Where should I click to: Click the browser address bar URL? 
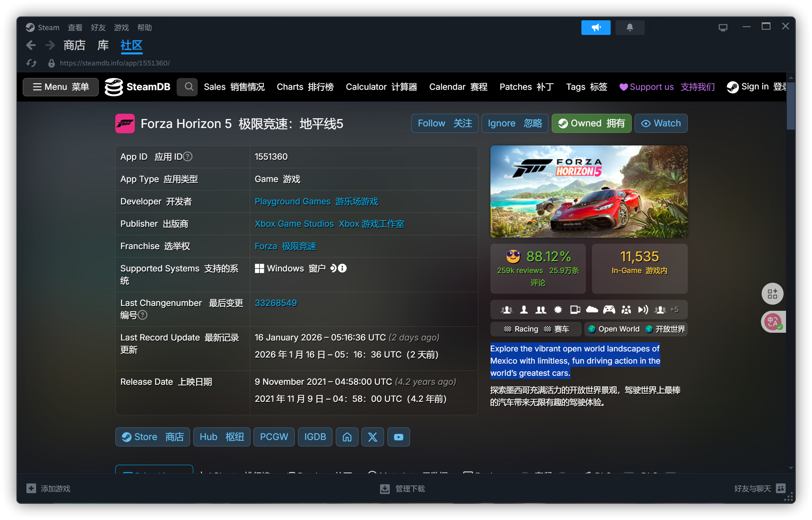point(114,63)
